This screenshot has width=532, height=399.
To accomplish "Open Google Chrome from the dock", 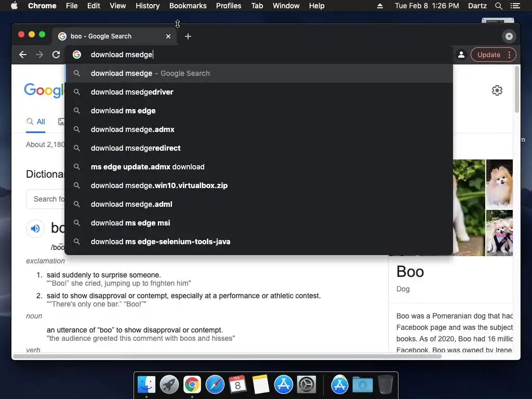I will click(x=192, y=385).
